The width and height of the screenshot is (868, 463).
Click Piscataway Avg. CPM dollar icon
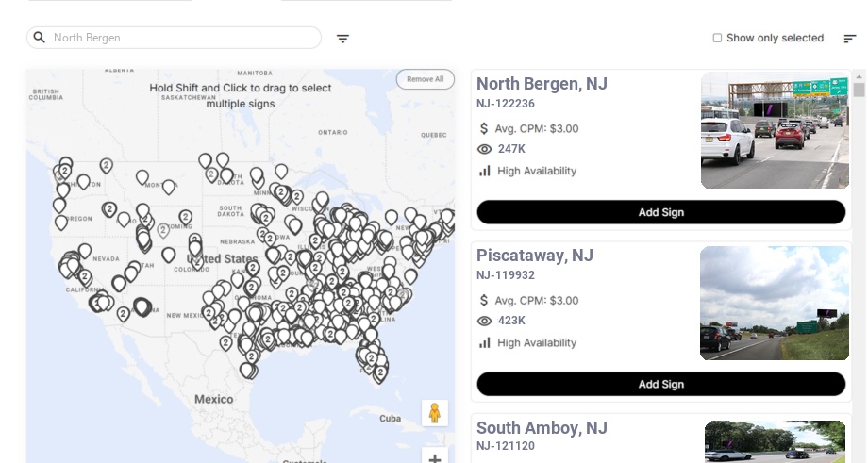click(485, 300)
